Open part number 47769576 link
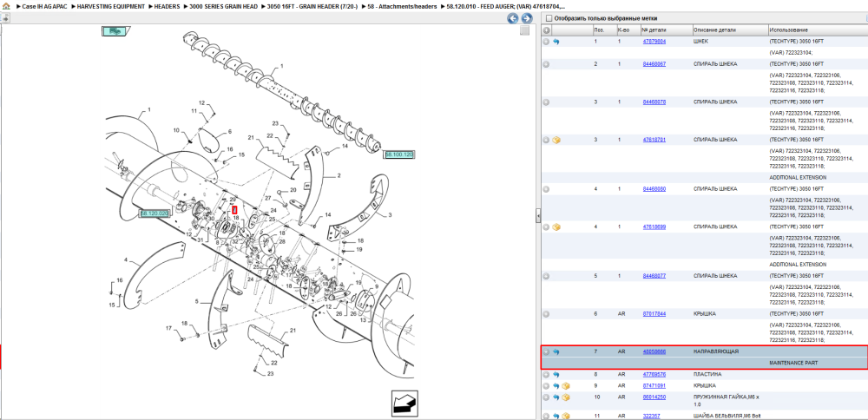This screenshot has height=420, width=868. pos(654,374)
